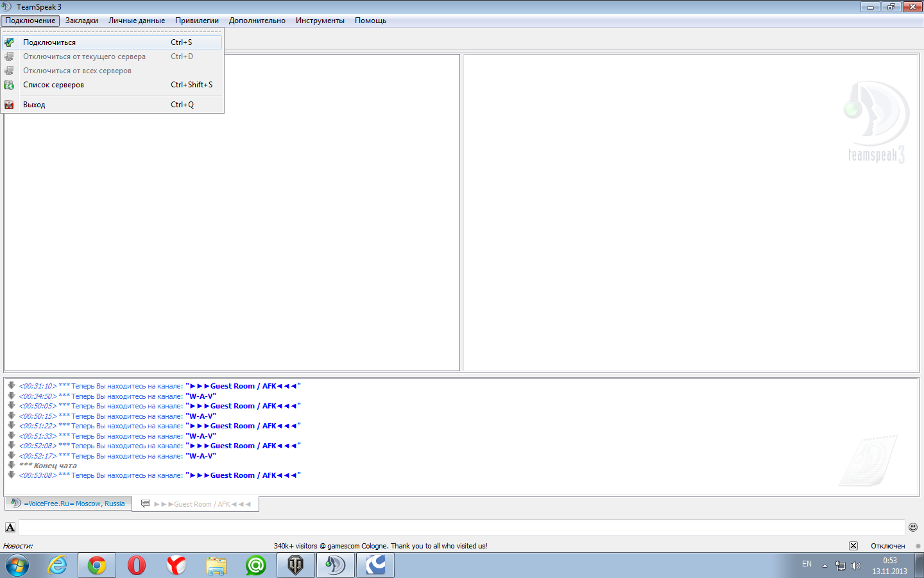
Task: Click the Подключиться connect icon
Action: pos(9,42)
